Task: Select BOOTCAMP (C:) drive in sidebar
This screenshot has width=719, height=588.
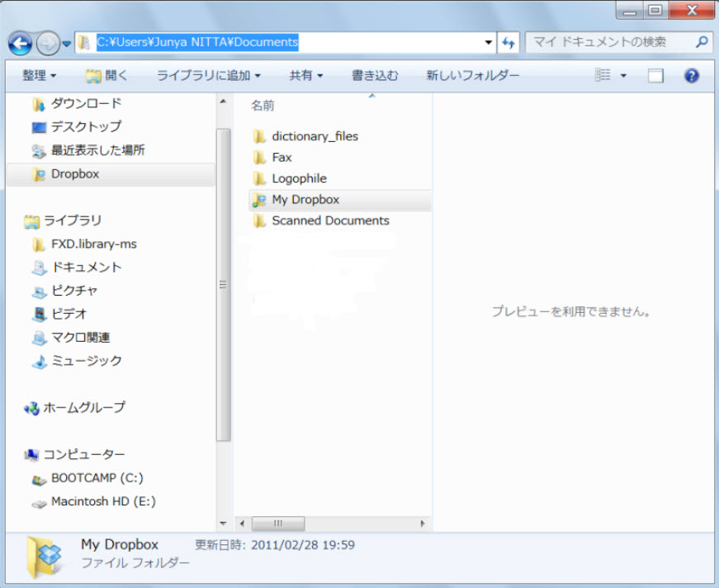Action: (x=97, y=478)
